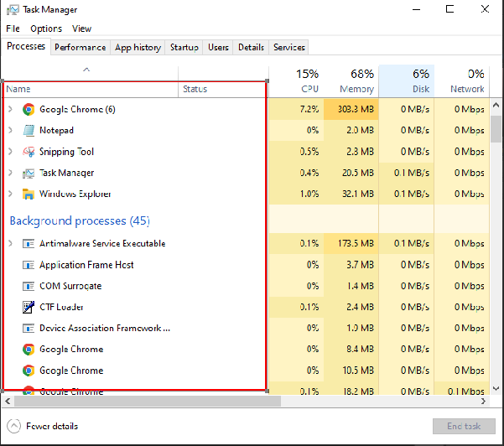
Task: Open the File menu
Action: (13, 29)
